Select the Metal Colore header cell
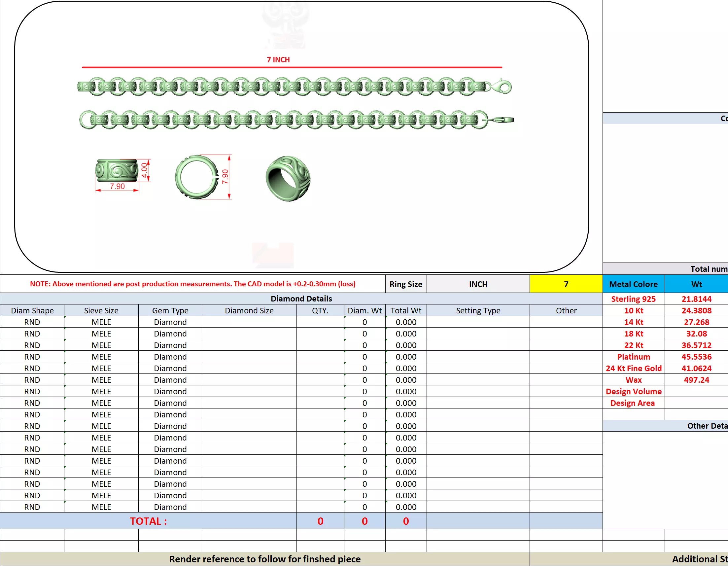This screenshot has width=728, height=566. [633, 284]
